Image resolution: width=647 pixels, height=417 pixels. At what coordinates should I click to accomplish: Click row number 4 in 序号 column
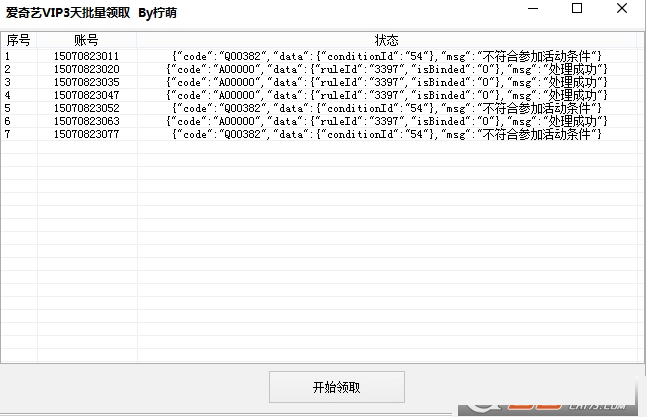tap(7, 95)
